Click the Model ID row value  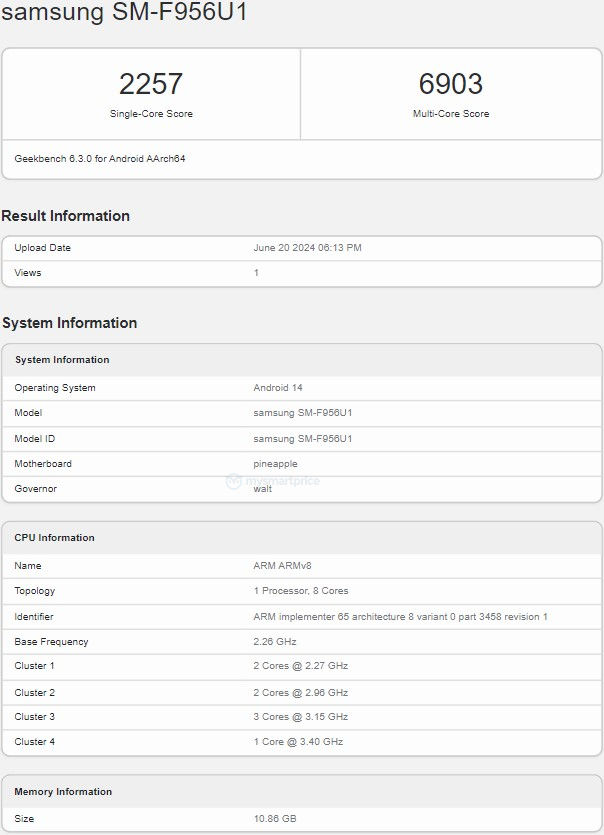click(x=303, y=439)
